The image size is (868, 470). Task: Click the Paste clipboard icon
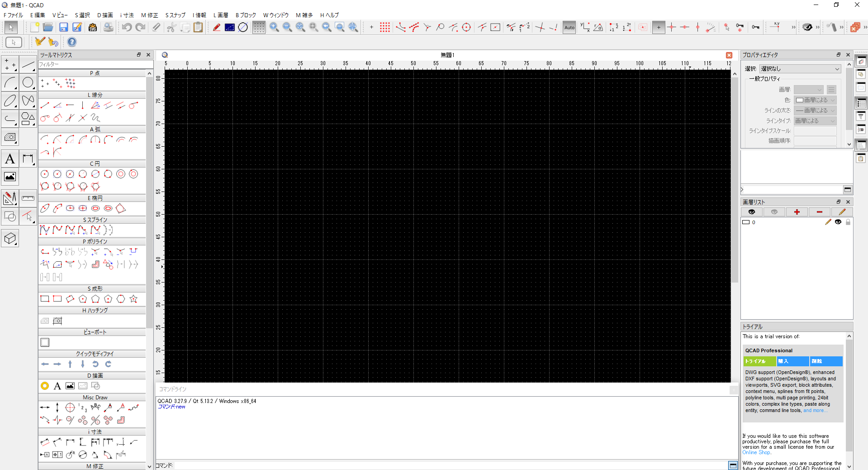click(198, 27)
